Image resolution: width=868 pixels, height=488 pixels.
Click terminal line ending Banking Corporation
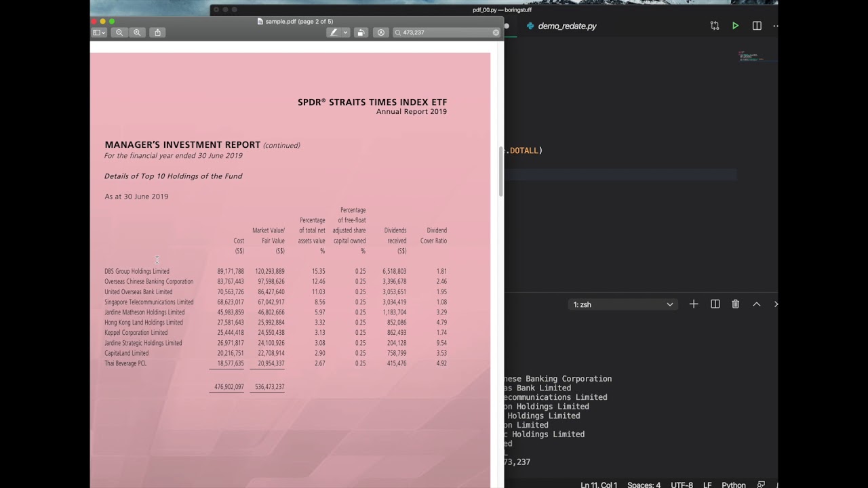click(x=558, y=379)
